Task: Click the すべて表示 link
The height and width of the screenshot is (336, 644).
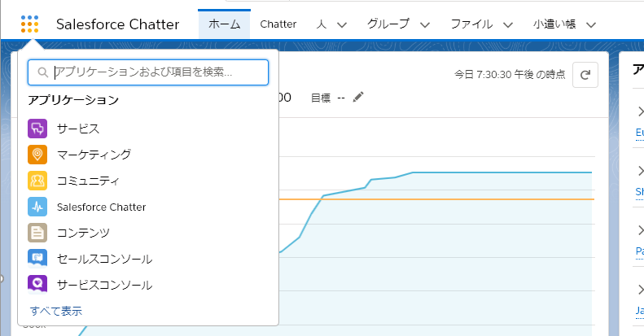Action: pos(56,311)
